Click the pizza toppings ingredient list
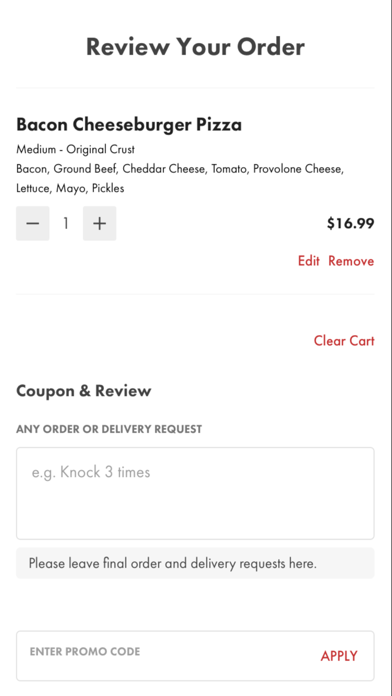 click(x=180, y=178)
